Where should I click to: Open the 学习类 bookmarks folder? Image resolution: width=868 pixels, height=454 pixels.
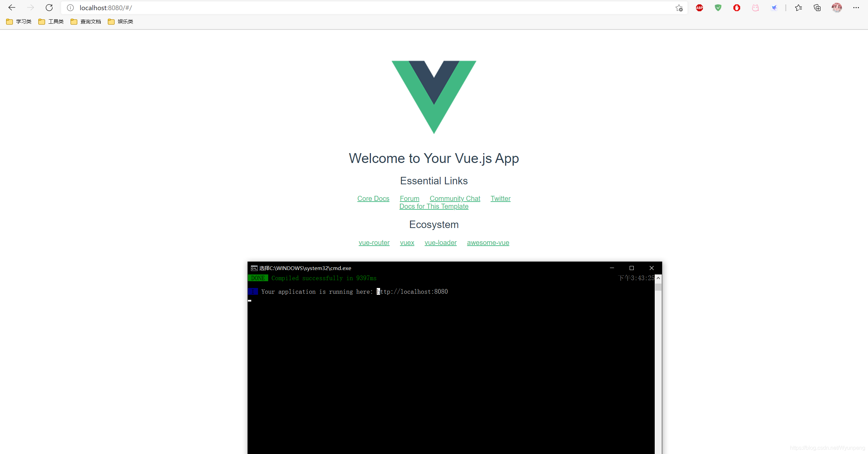[x=19, y=22]
